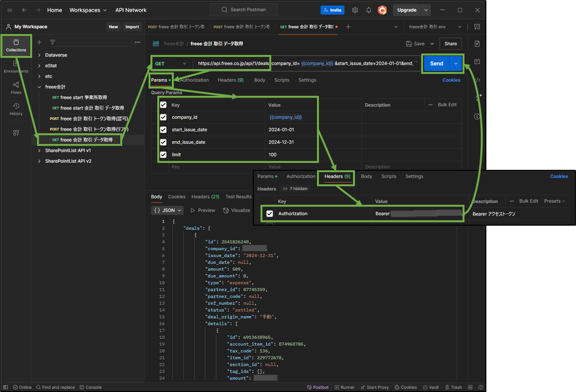Screen dimensions: 576x392
Task: Click the request URL field
Action: click(x=307, y=64)
